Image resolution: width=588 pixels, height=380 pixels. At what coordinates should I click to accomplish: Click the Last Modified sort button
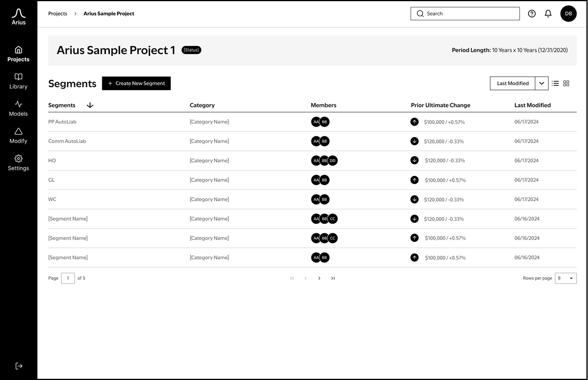coord(512,83)
